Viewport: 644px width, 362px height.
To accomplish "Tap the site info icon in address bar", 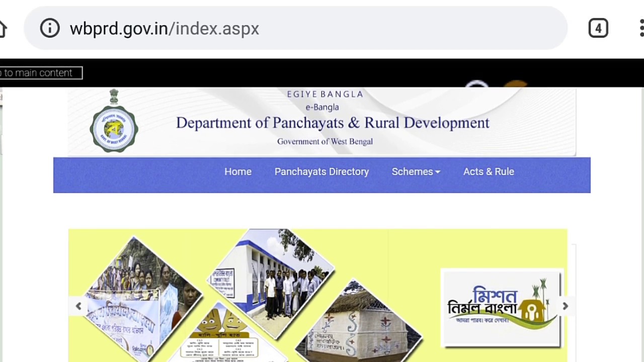I will [50, 28].
